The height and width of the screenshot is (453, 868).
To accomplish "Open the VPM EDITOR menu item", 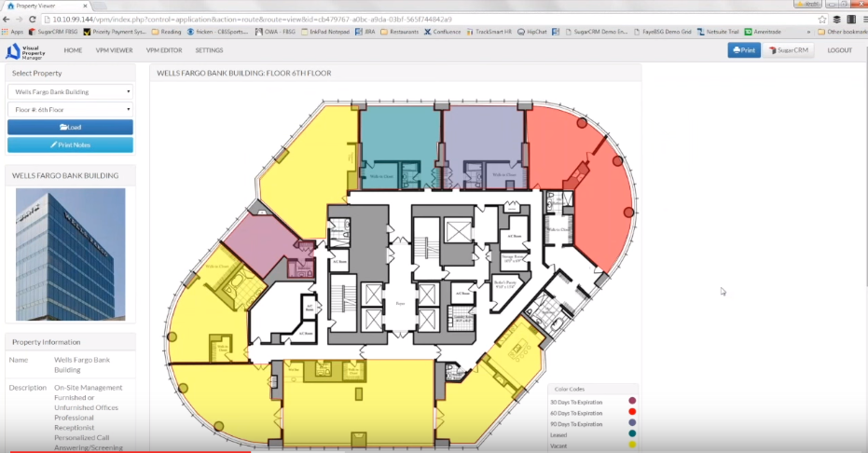I will pyautogui.click(x=164, y=50).
